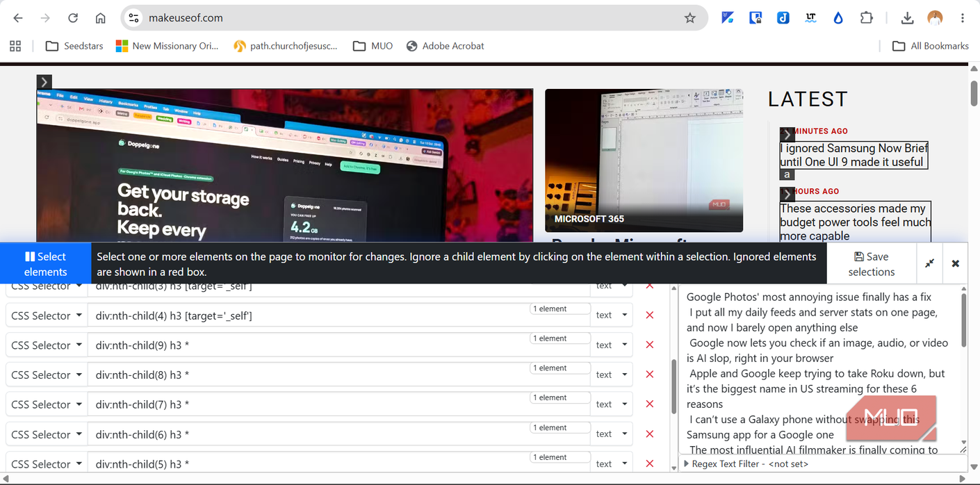Reload the makeuseof.com page
This screenshot has width=980, height=485.
(x=73, y=18)
